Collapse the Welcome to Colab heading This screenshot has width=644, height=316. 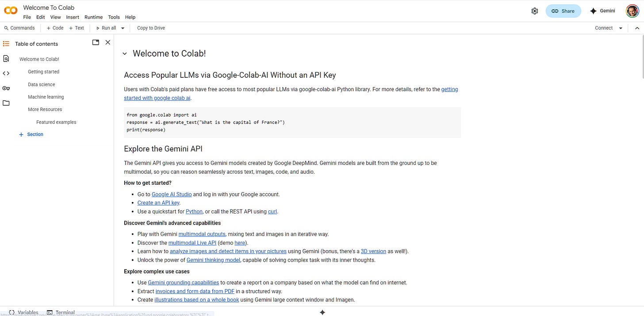[124, 53]
